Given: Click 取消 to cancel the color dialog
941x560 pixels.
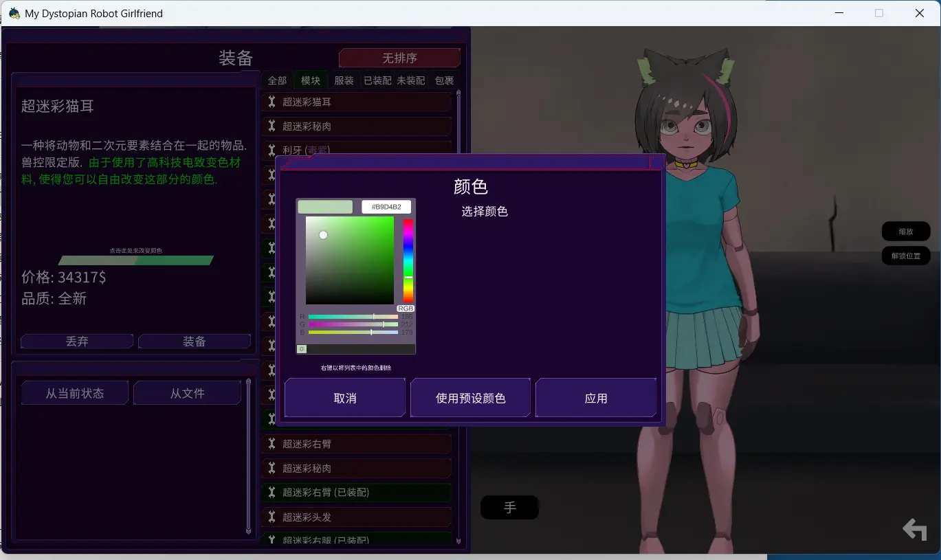Looking at the screenshot, I should tap(345, 398).
